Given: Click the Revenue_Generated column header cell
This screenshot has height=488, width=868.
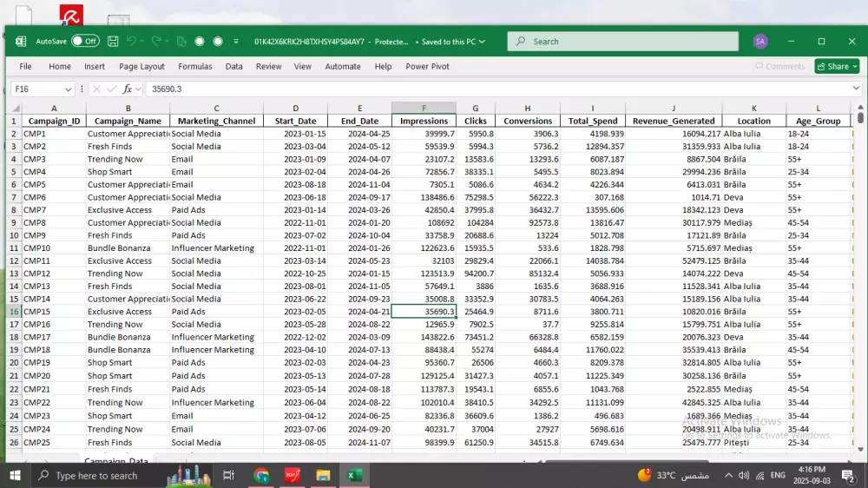Looking at the screenshot, I should (674, 121).
